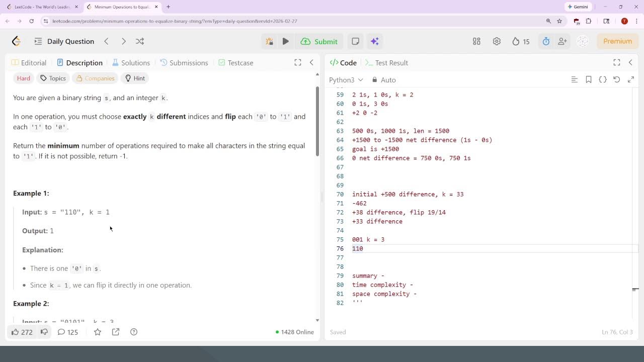The image size is (644, 362).
Task: Click the curly braces format code icon
Action: (x=603, y=79)
